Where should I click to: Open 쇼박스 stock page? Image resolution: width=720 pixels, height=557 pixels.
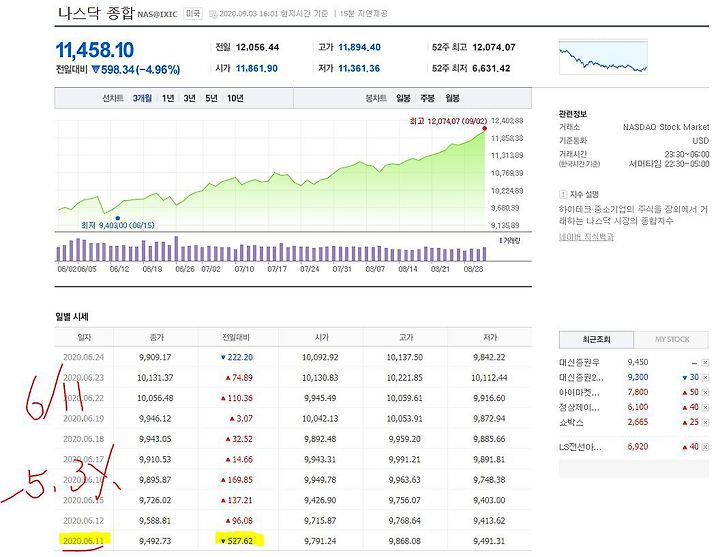click(x=571, y=422)
